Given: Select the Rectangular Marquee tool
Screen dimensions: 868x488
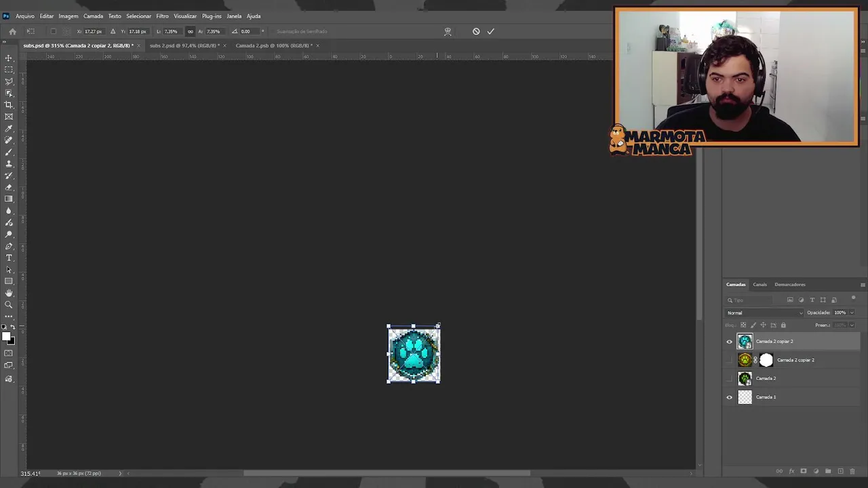Looking at the screenshot, I should (9, 70).
